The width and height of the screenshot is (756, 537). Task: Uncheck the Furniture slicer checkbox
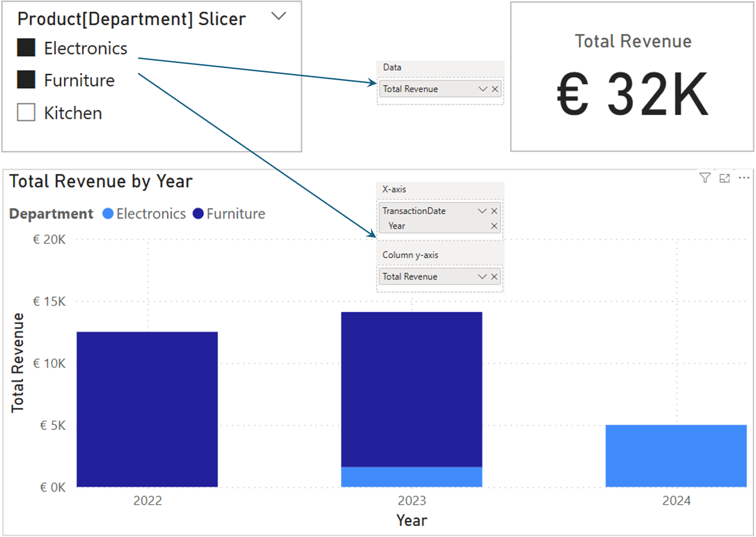tap(26, 80)
